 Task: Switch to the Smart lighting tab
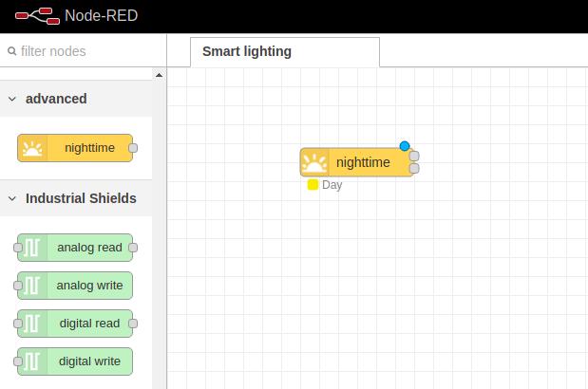click(285, 51)
